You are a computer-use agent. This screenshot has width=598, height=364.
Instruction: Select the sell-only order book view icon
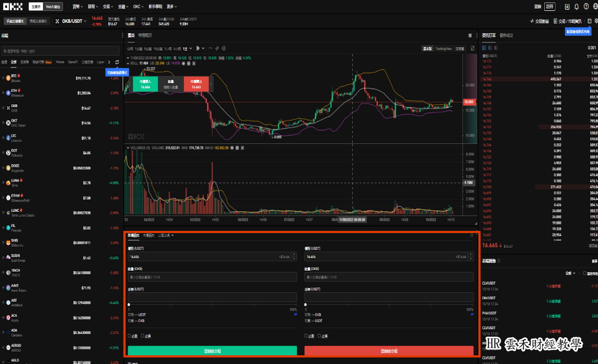(496, 48)
